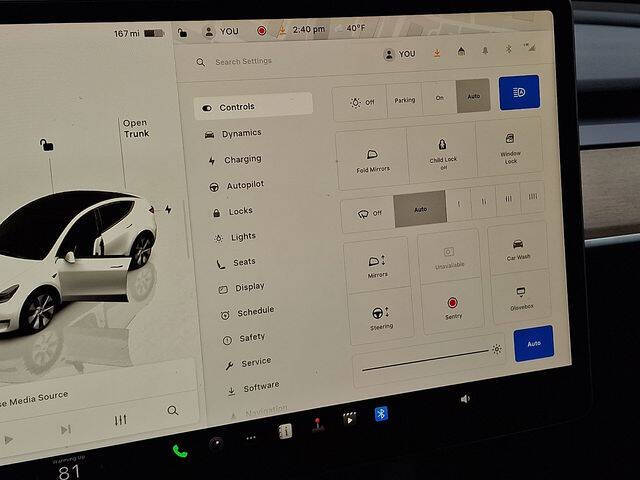Activate Car Wash mode
This screenshot has height=480, width=640.
(x=518, y=249)
